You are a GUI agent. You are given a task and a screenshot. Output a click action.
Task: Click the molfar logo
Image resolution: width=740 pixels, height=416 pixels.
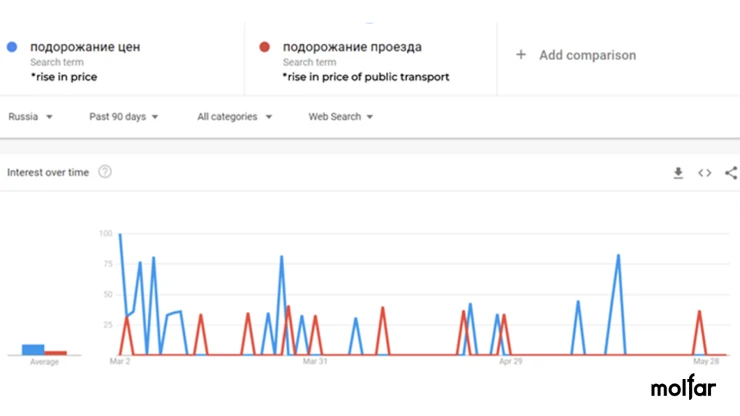[683, 387]
